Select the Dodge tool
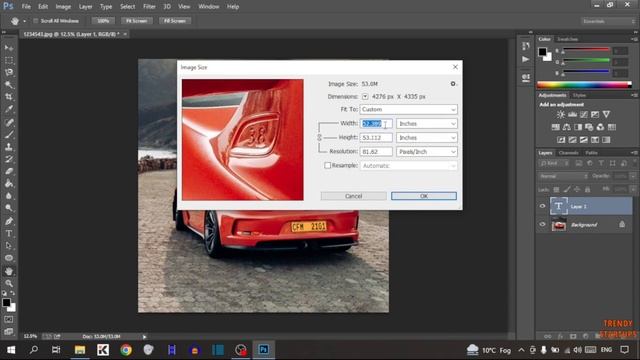Image resolution: width=640 pixels, height=360 pixels. [x=9, y=208]
